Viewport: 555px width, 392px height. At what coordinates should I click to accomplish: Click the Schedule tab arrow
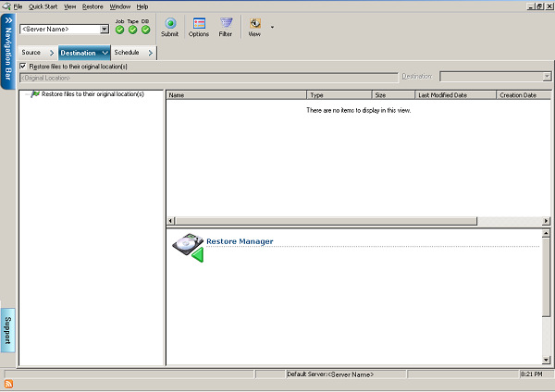click(151, 53)
